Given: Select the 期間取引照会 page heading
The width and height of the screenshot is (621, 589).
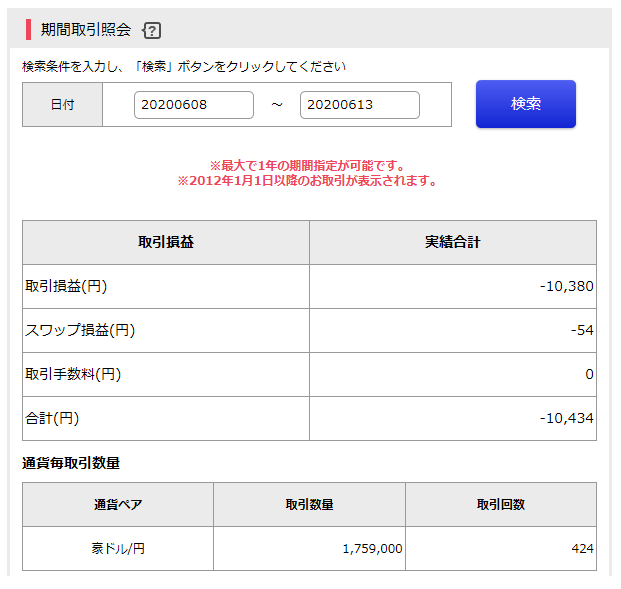Looking at the screenshot, I should [86, 30].
